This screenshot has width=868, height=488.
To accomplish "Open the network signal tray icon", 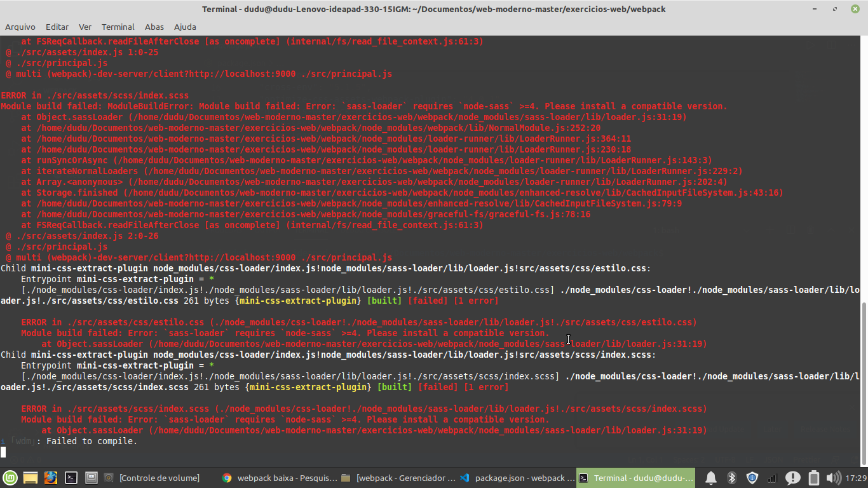I will (x=772, y=478).
